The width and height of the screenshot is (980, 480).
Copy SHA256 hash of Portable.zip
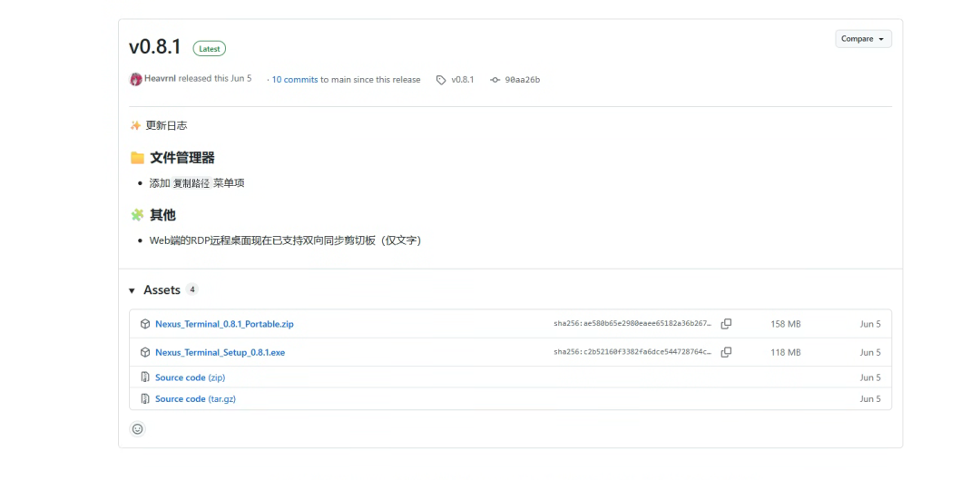pos(726,324)
